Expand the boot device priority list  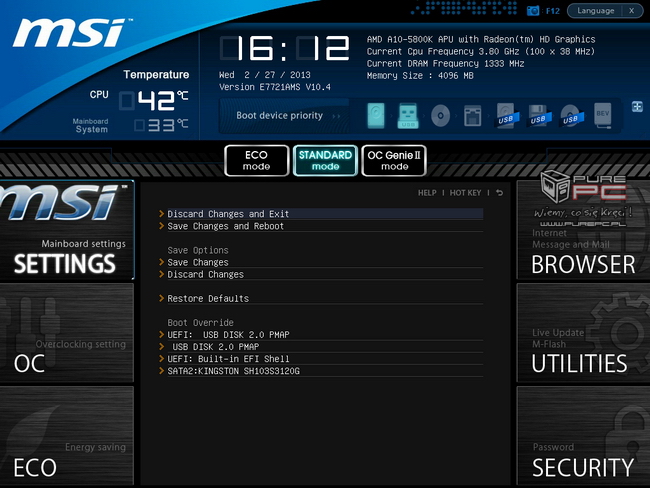point(637,107)
